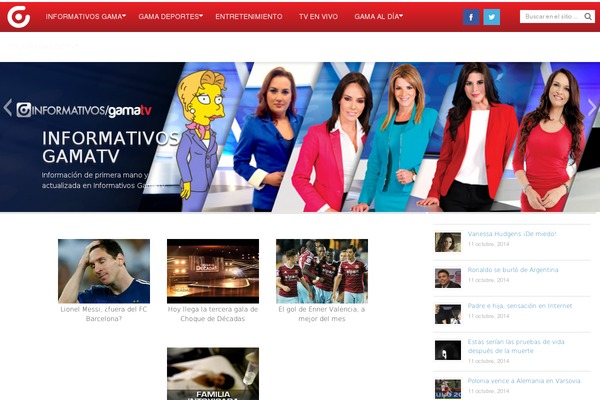Click Ronaldo sidebar thumbnail
Image resolution: width=600 pixels, height=400 pixels.
coord(448,278)
